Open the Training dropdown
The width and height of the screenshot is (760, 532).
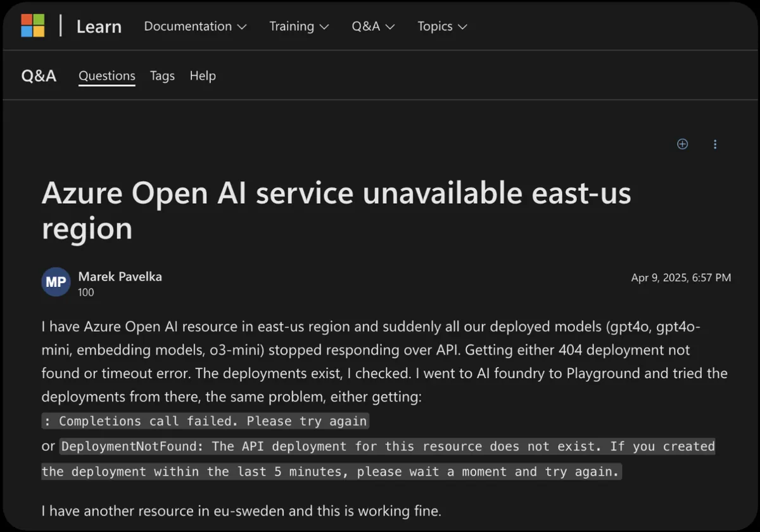click(299, 27)
